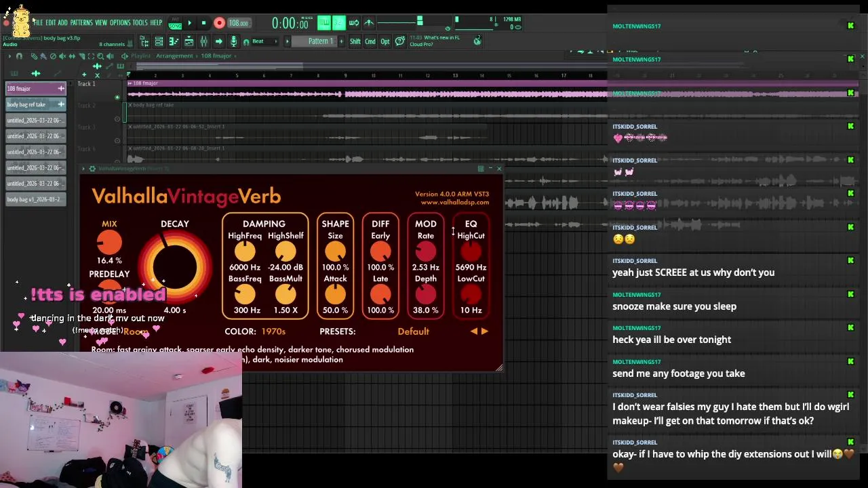The image size is (868, 488).
Task: Select the playlist zoom tool
Action: tap(100, 56)
